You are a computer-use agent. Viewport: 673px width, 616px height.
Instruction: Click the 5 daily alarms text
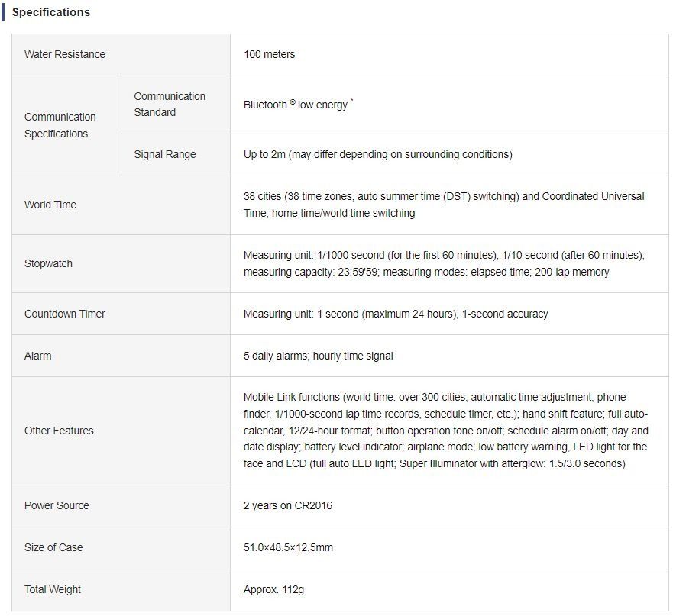coord(318,356)
